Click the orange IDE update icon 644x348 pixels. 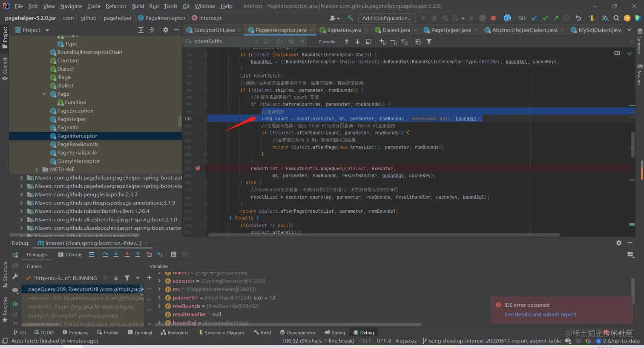coord(627,18)
